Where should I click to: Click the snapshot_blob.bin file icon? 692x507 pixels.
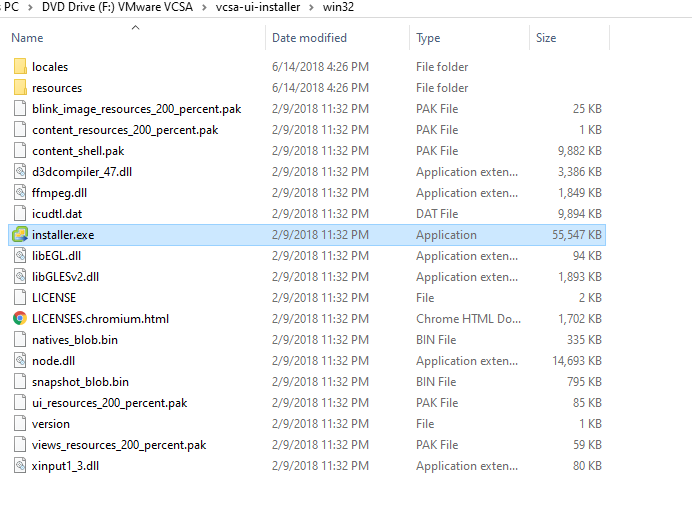[x=20, y=382]
